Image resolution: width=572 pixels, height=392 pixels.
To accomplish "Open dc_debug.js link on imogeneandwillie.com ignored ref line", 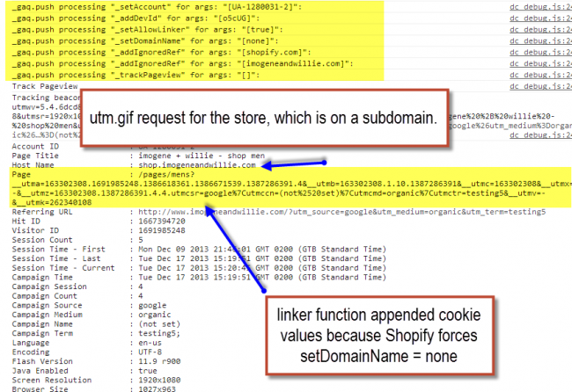I will coord(540,63).
